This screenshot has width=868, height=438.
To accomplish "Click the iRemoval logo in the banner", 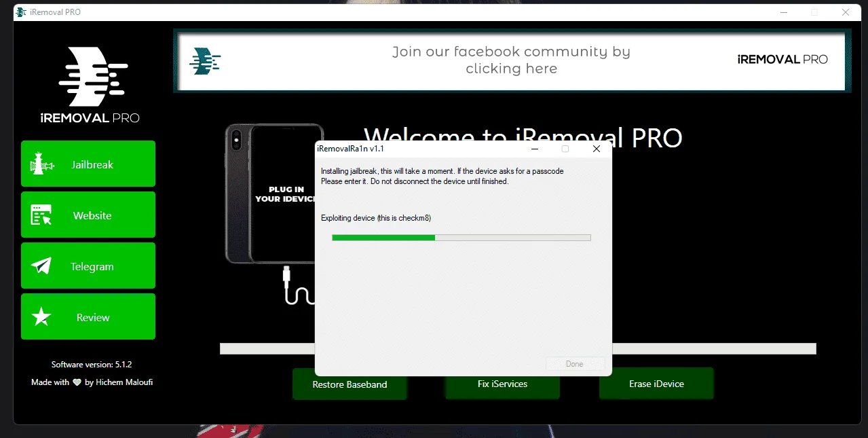I will click(x=205, y=61).
